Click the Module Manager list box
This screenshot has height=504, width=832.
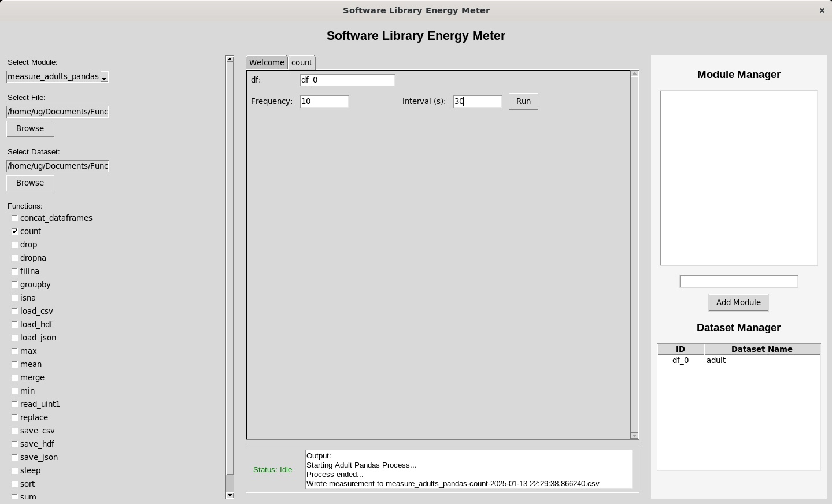point(739,178)
